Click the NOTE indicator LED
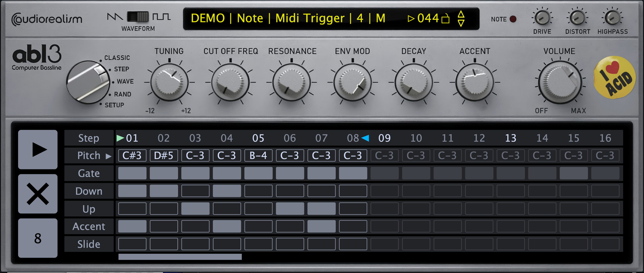 pyautogui.click(x=513, y=19)
